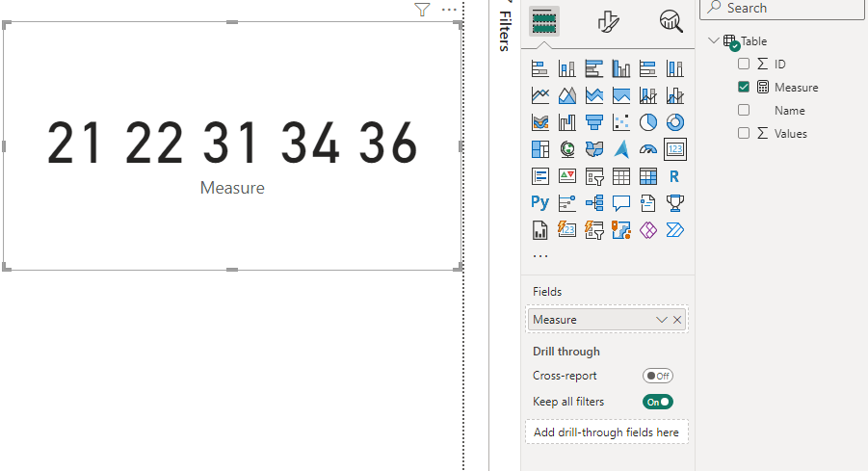This screenshot has height=471, width=868.
Task: Click the Search fields input box
Action: pos(782,8)
